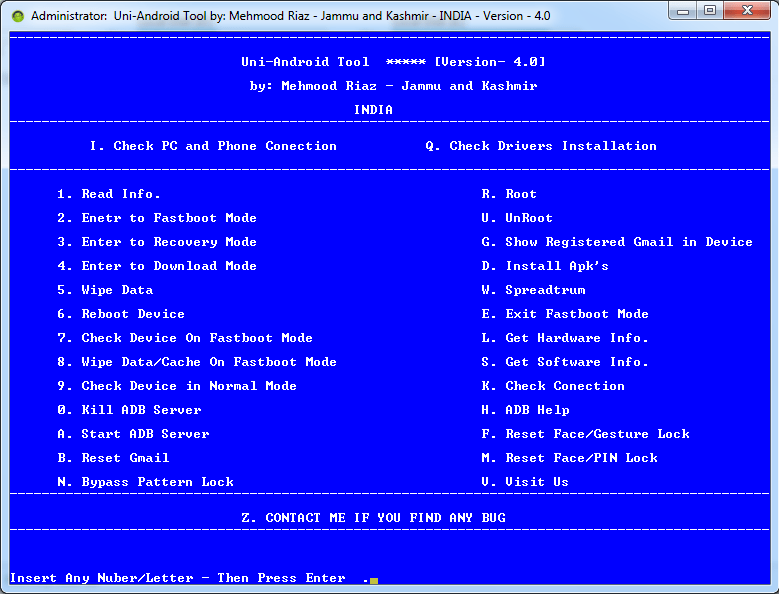Click 'M. Reset Face/PIN Lock' entry
Viewport: 779px width, 594px height.
569,458
